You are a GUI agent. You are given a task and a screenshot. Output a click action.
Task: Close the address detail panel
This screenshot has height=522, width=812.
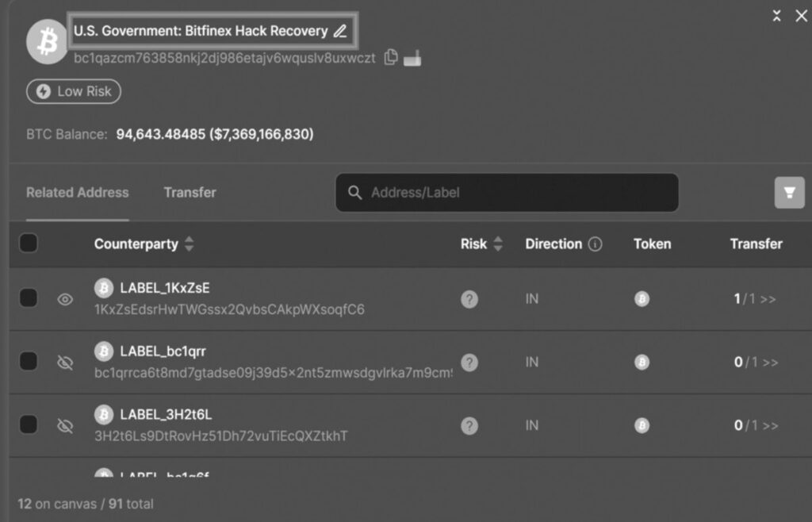(x=801, y=16)
